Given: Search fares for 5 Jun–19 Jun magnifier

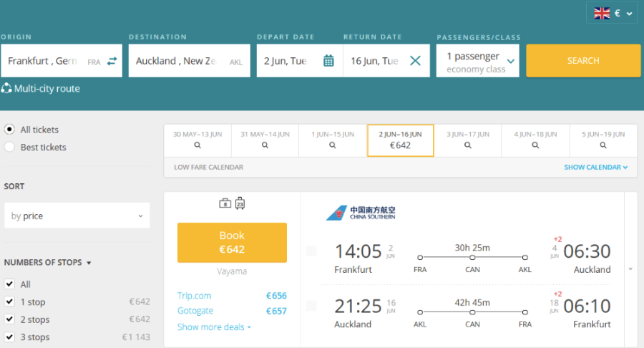Looking at the screenshot, I should (603, 145).
